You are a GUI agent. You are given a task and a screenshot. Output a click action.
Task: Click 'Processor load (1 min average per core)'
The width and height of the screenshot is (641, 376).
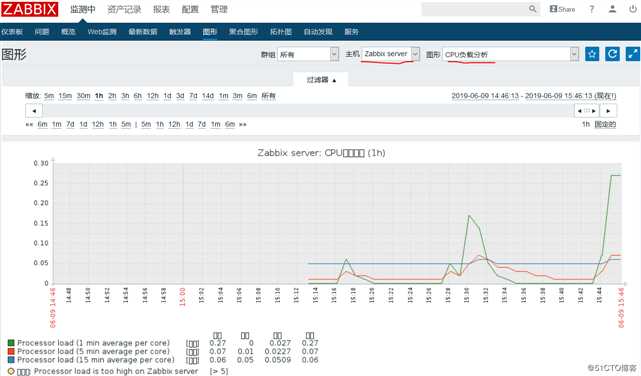pos(94,343)
